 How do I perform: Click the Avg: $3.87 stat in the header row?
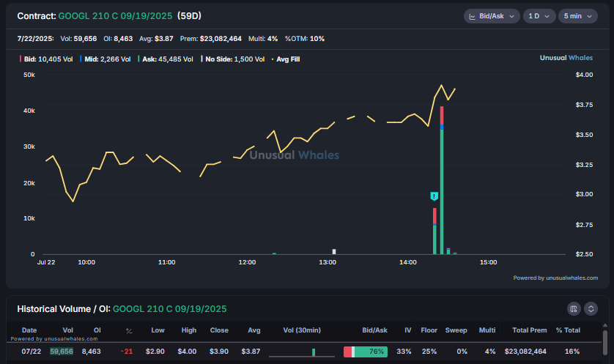tap(156, 39)
